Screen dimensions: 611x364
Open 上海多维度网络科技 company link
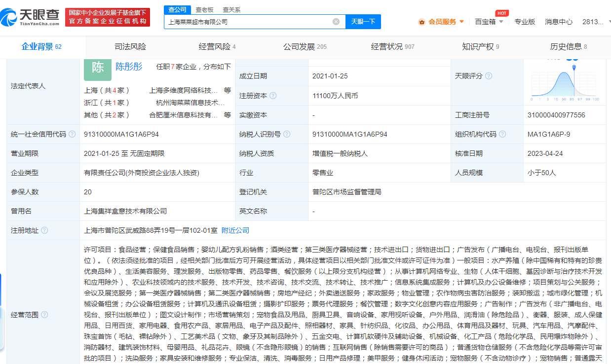[184, 90]
